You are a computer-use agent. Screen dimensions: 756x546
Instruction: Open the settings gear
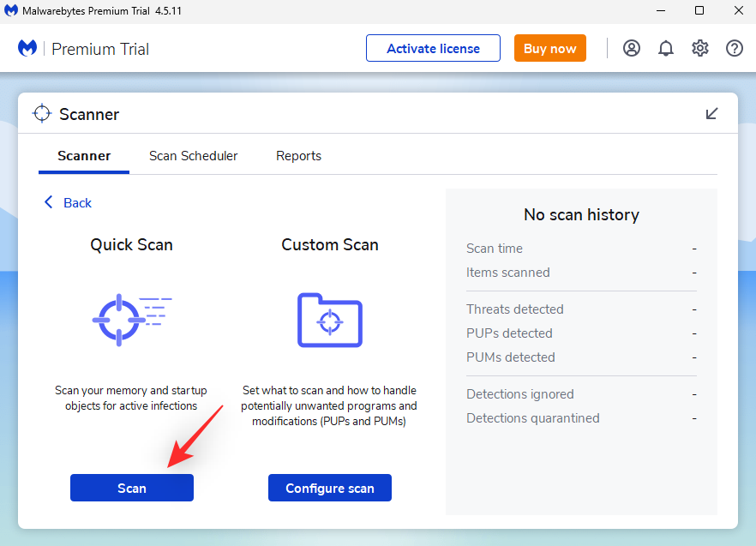(700, 48)
